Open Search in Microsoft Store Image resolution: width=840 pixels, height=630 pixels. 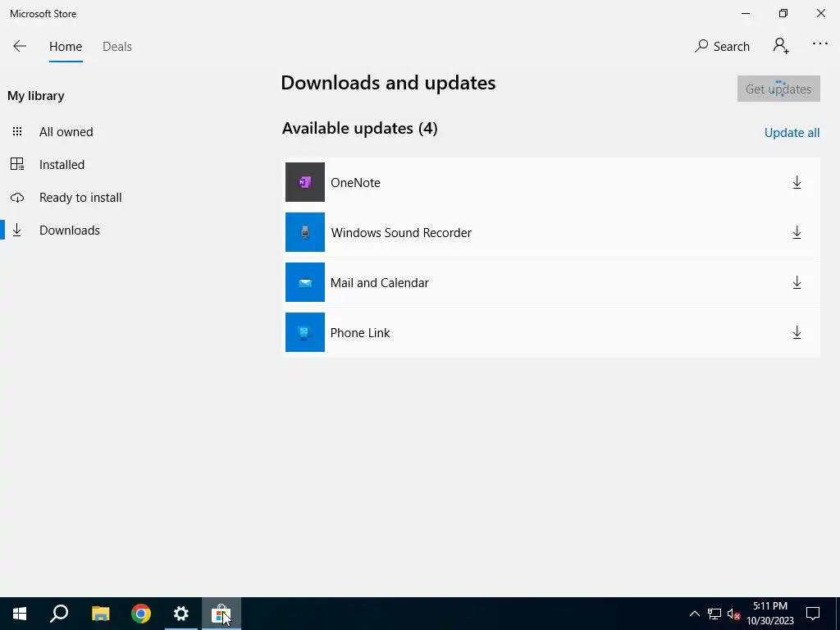pos(722,46)
